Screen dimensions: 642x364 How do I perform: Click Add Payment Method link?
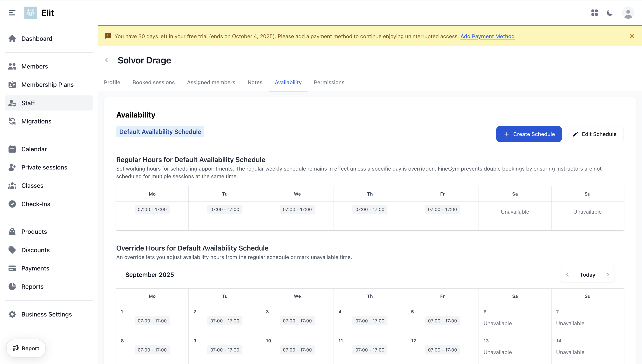[x=487, y=36]
